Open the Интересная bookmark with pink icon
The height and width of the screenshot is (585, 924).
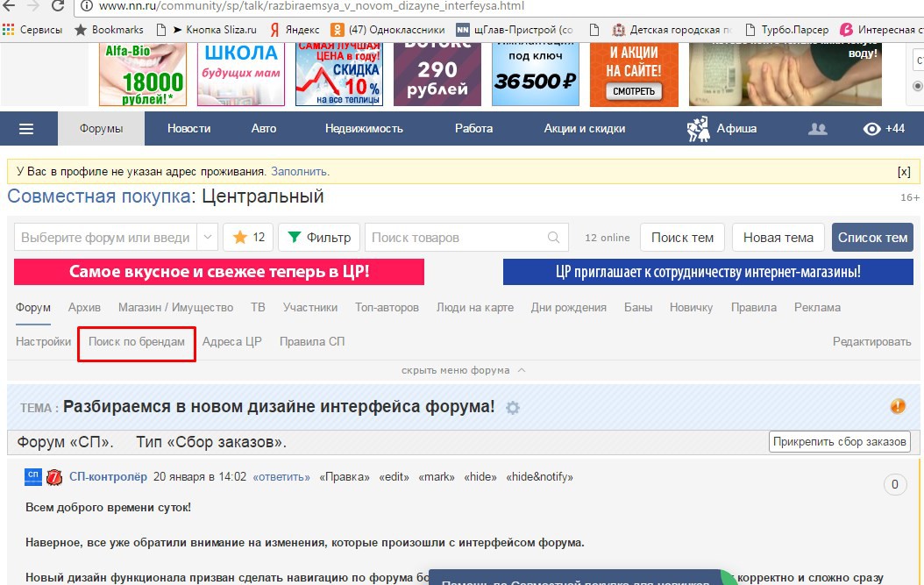[x=881, y=30]
